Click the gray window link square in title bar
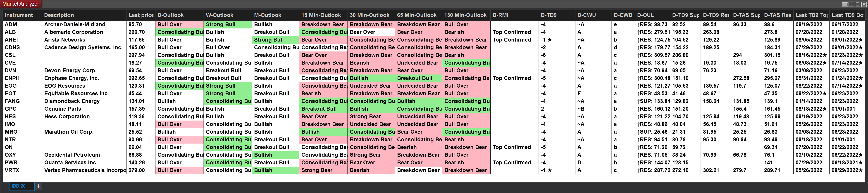 click(845, 4)
